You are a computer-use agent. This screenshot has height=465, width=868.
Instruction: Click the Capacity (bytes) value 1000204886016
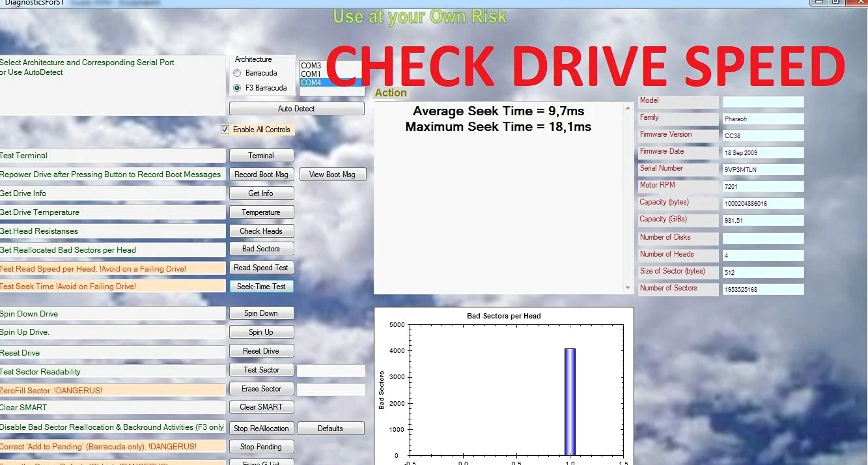[x=763, y=204]
